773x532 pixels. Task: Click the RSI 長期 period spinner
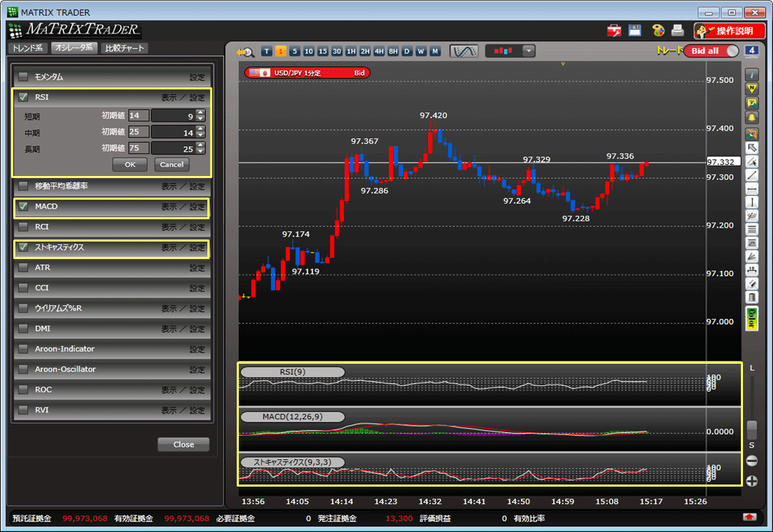200,149
